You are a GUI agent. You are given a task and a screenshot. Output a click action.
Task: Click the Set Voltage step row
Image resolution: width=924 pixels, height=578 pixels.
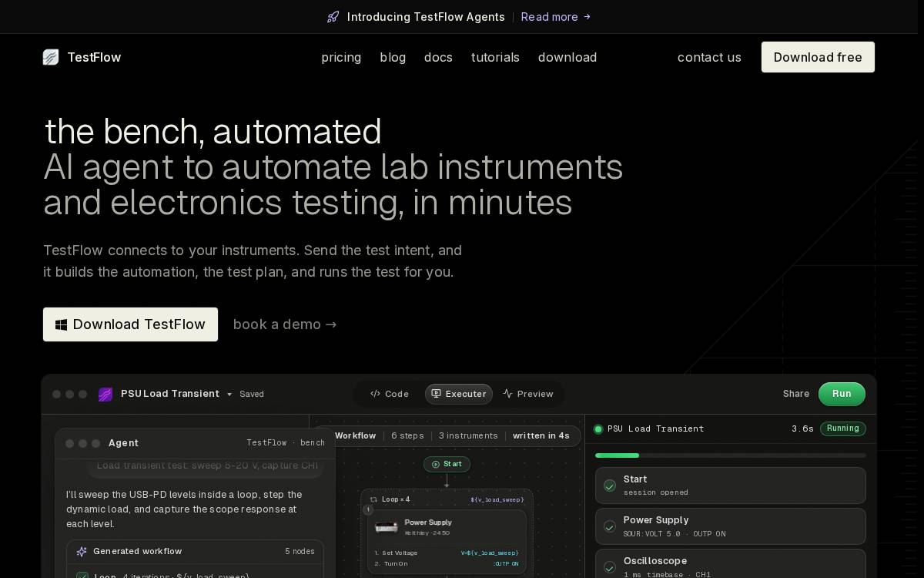pos(447,553)
